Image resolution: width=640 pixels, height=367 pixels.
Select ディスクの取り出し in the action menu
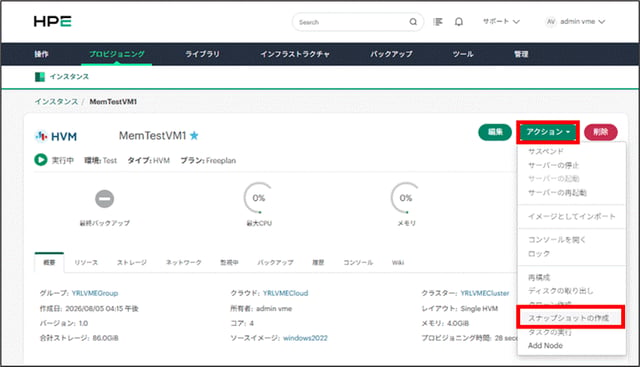(560, 291)
